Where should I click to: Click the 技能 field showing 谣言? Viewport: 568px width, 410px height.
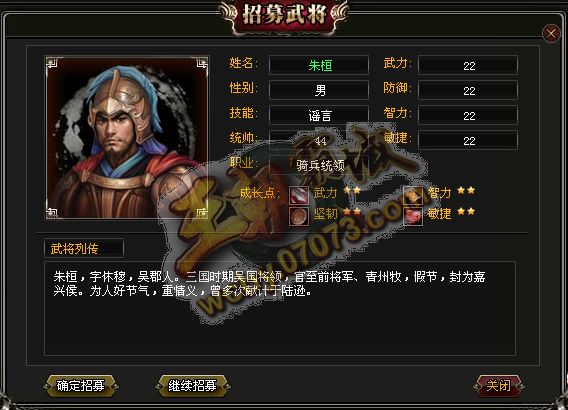(319, 116)
